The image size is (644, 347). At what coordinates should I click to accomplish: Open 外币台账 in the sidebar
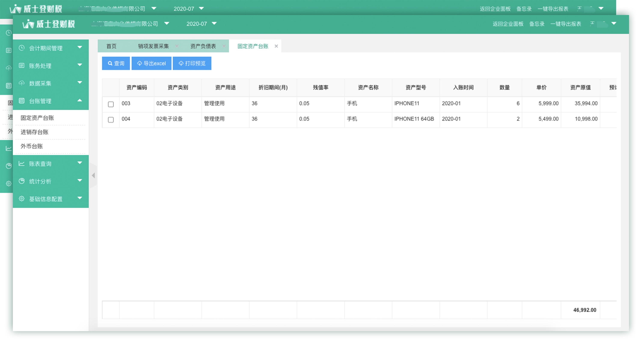click(x=32, y=146)
